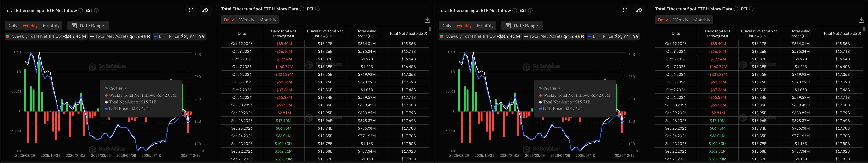Open Date Range picker on the leftmost chart
Screen dimensions: 868x163
[88, 26]
